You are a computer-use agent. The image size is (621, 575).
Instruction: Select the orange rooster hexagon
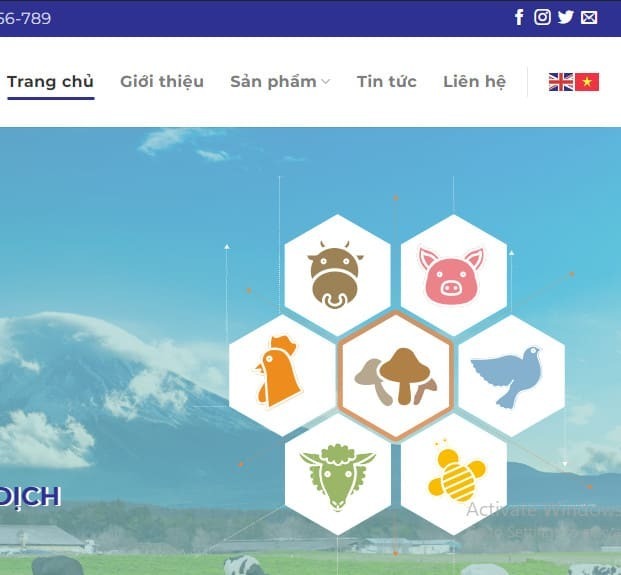coord(282,375)
